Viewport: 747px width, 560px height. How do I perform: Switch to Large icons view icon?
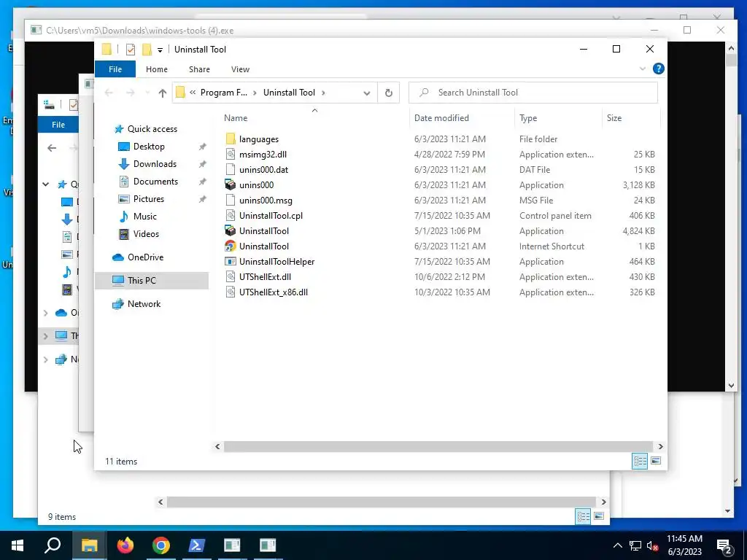pyautogui.click(x=656, y=461)
